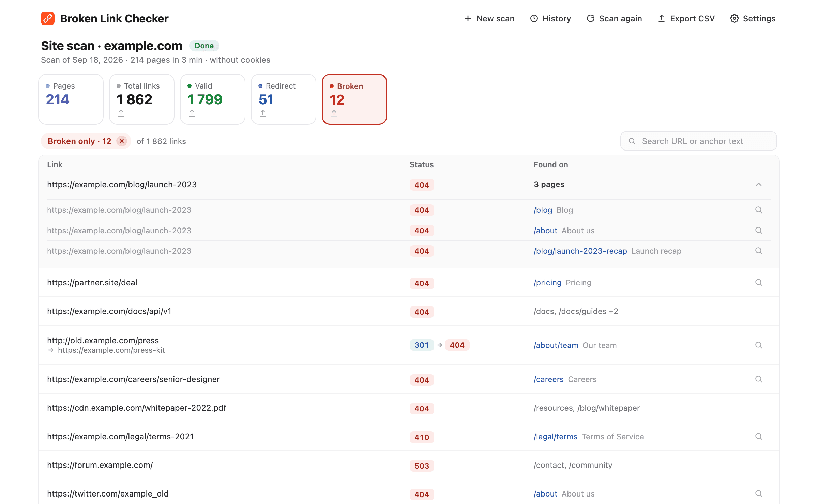Click the 503 status badge
818x504 pixels.
pyautogui.click(x=422, y=466)
